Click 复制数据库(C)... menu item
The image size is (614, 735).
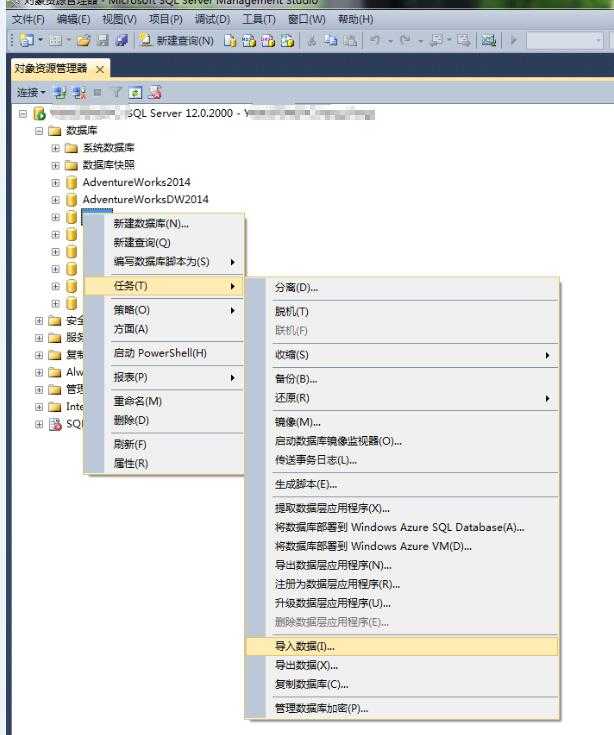(x=402, y=684)
